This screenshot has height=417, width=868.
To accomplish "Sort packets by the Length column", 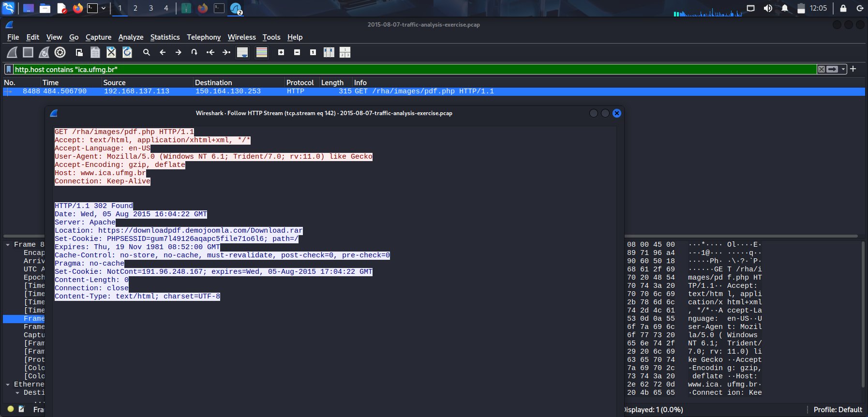I will pyautogui.click(x=336, y=83).
